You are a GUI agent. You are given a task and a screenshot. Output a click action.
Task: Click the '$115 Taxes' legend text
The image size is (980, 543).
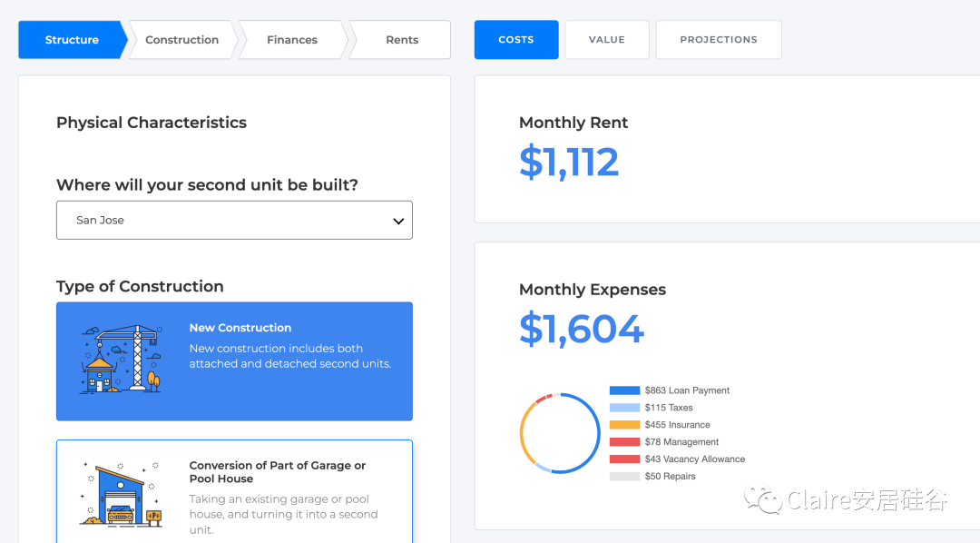(669, 407)
